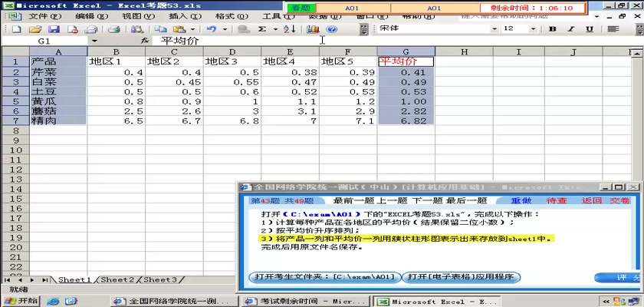644x307 pixels.
Task: Expand the AutoSum functions dropdown arrow
Action: point(275,29)
